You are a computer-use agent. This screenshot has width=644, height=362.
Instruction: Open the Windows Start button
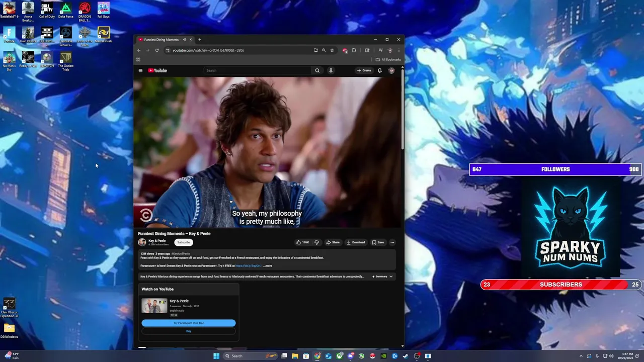point(216,356)
